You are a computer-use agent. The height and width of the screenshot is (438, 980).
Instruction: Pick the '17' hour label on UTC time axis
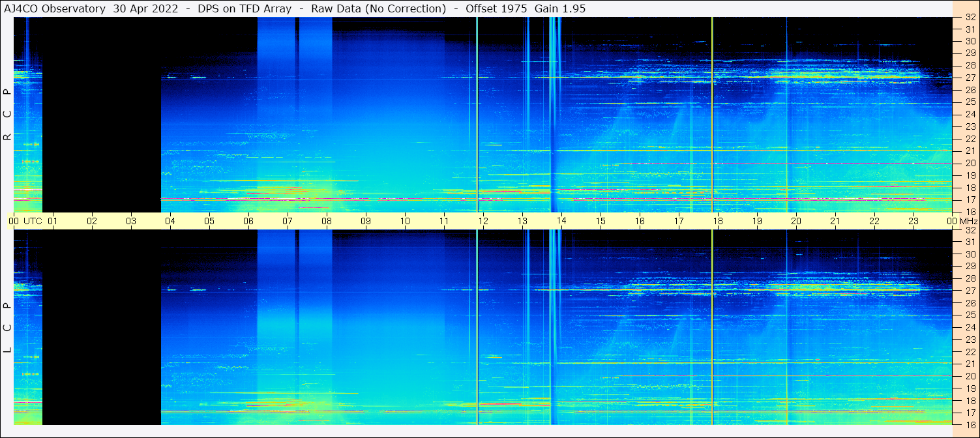click(x=679, y=221)
